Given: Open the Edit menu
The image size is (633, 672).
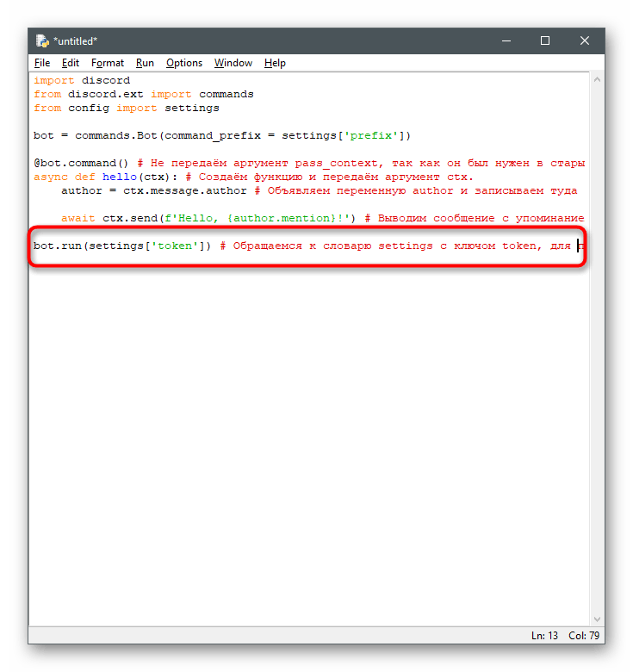Looking at the screenshot, I should 71,63.
